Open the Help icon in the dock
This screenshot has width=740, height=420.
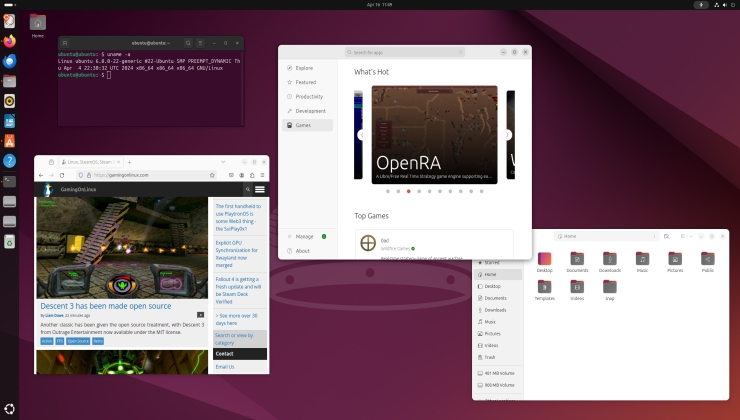(10, 160)
